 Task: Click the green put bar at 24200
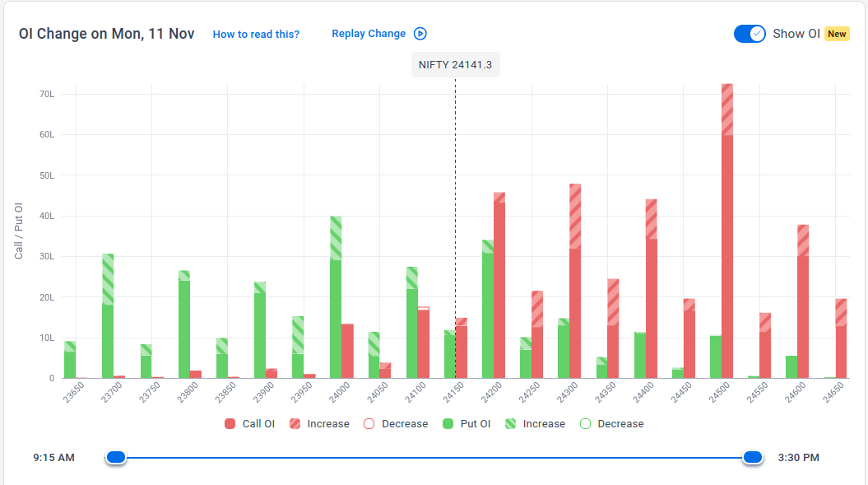pyautogui.click(x=488, y=310)
